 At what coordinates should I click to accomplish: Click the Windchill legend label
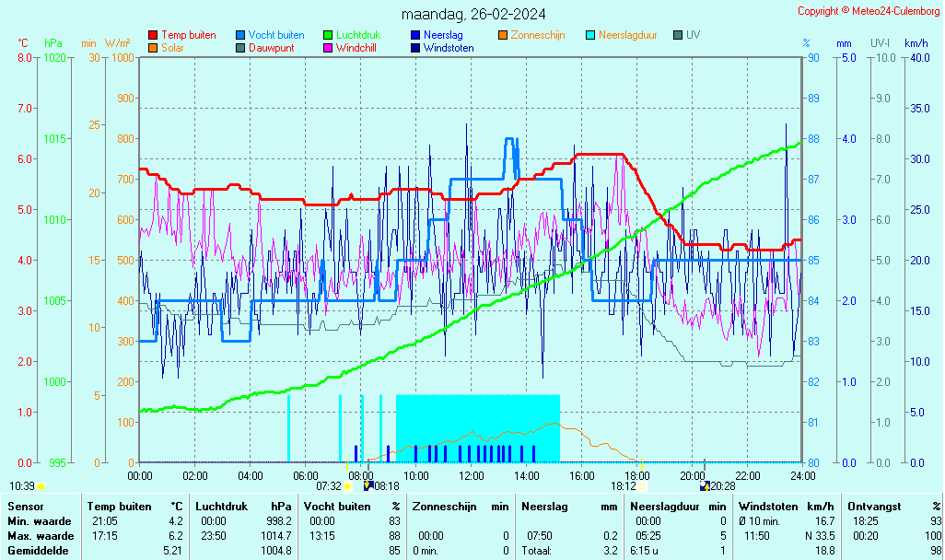tap(356, 48)
